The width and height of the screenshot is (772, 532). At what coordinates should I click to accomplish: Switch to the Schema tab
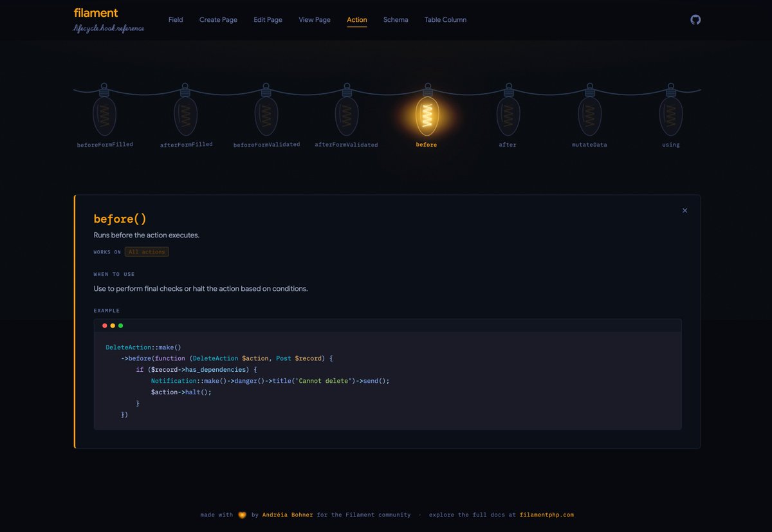(396, 20)
